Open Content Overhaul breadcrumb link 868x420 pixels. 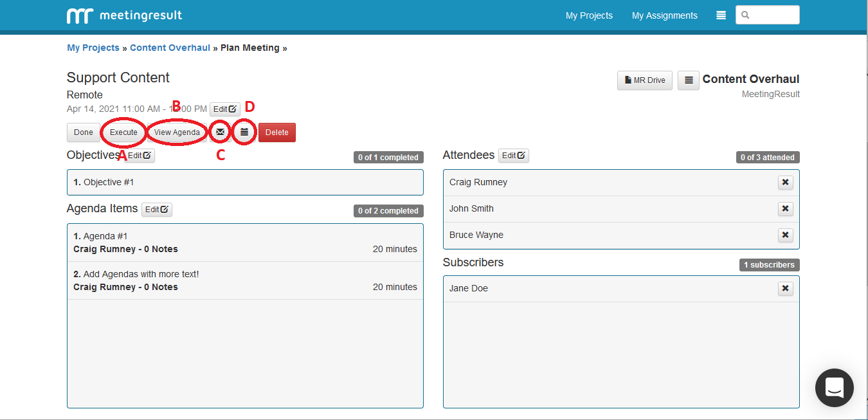tap(170, 48)
